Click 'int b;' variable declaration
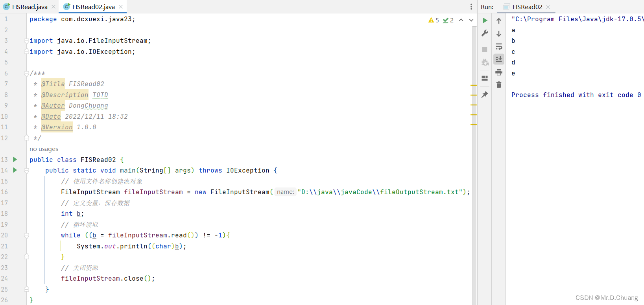 [72, 213]
